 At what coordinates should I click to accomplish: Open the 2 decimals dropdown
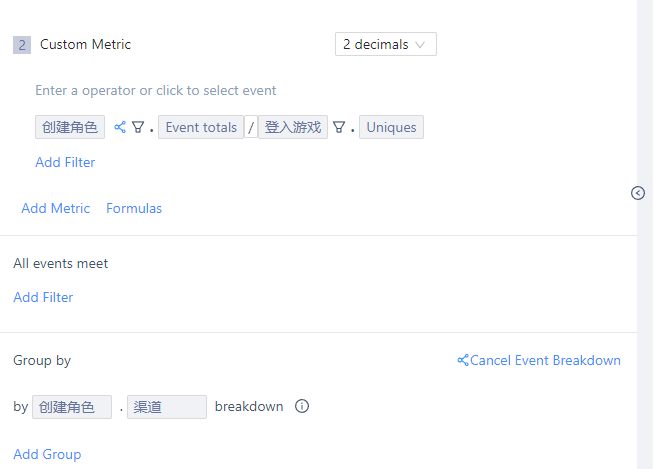385,44
